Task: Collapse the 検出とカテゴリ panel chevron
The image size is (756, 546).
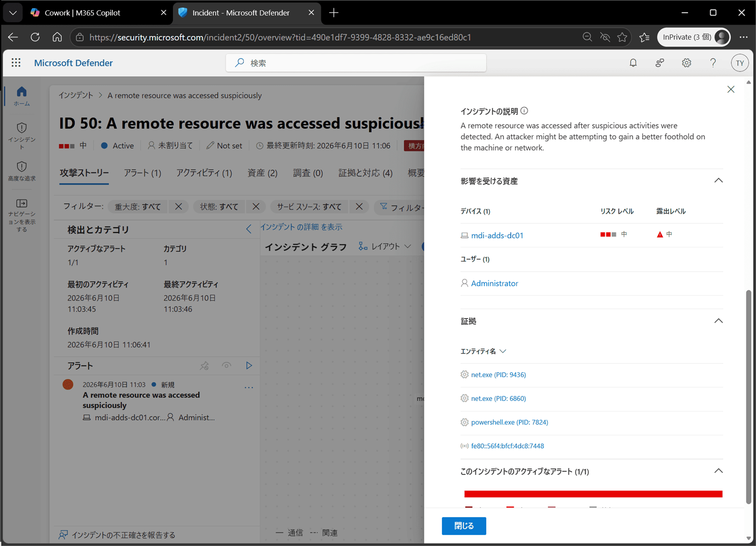Action: 248,229
